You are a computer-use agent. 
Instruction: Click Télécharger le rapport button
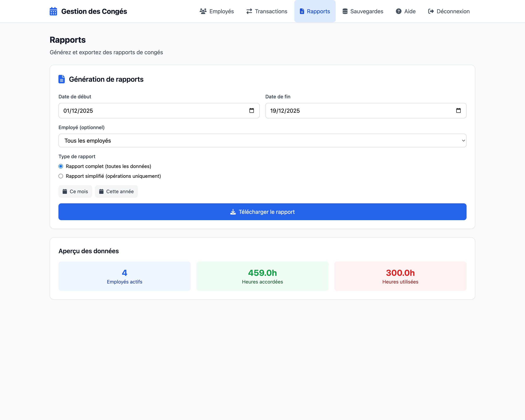point(262,212)
